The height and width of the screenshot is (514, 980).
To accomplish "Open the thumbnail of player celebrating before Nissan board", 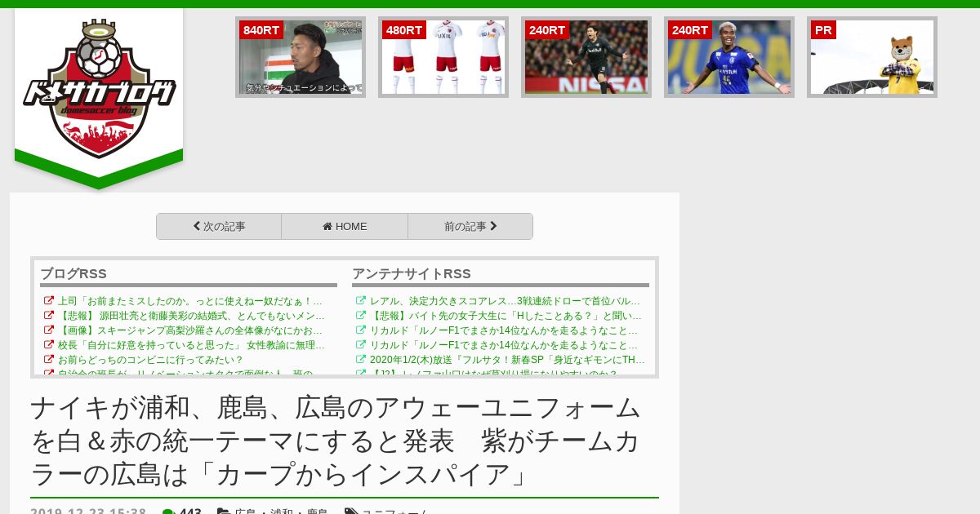I will tap(586, 57).
